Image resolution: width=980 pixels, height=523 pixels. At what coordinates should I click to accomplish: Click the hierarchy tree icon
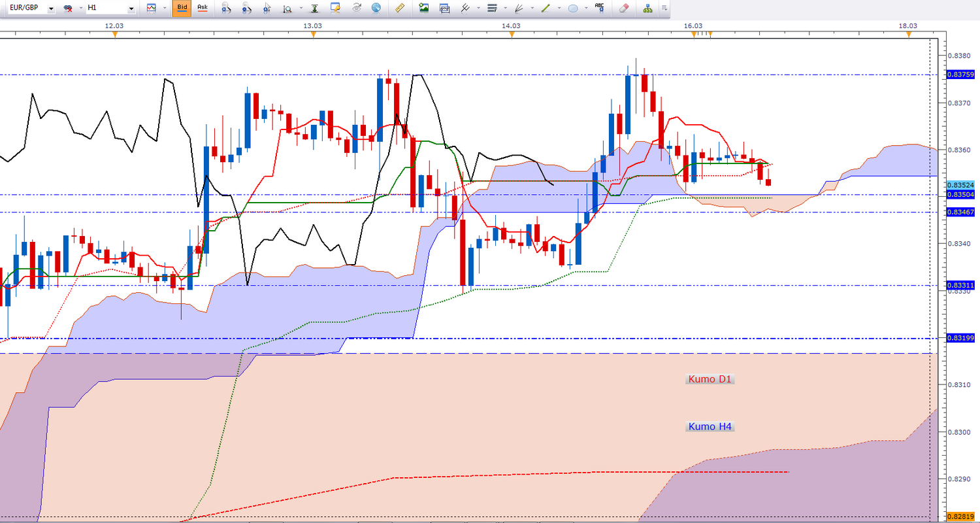coord(647,8)
